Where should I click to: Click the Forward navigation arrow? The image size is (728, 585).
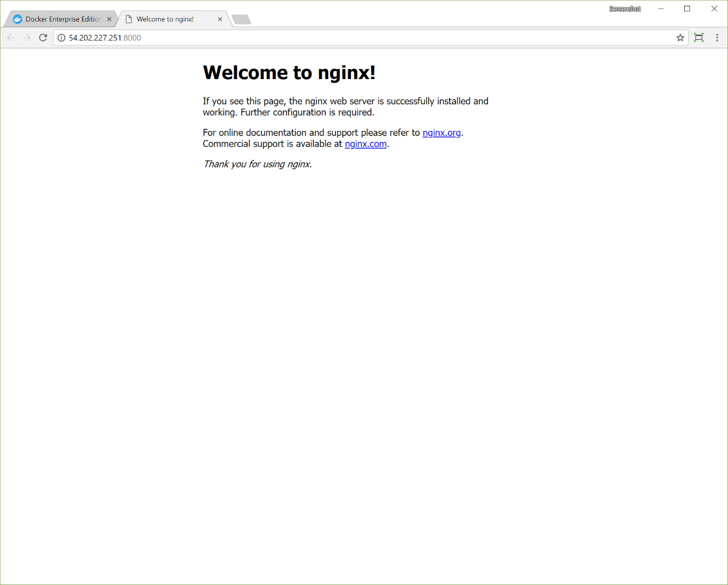coord(27,38)
